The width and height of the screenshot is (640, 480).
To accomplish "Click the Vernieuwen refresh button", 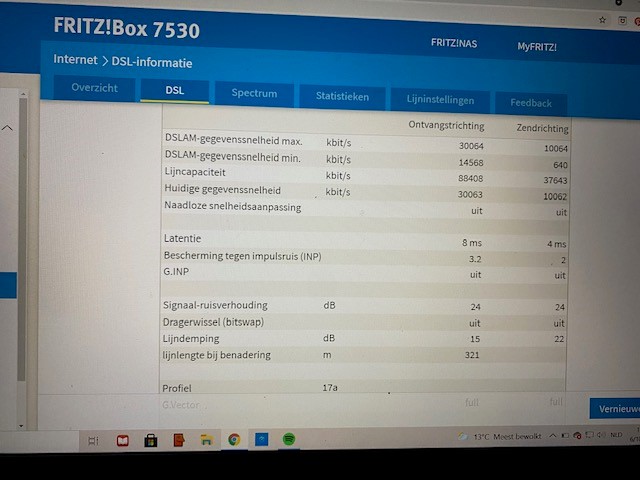I will [615, 409].
